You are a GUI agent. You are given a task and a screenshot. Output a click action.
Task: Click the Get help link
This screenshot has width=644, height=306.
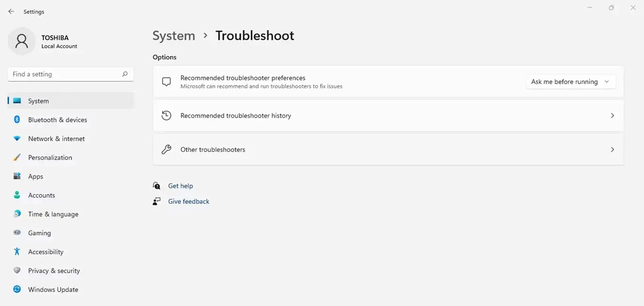pyautogui.click(x=181, y=186)
